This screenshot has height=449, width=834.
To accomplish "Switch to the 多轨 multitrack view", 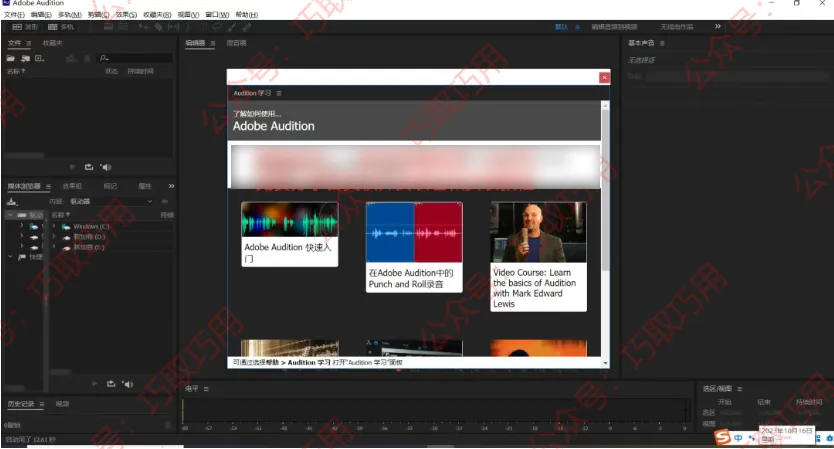I will (x=61, y=27).
